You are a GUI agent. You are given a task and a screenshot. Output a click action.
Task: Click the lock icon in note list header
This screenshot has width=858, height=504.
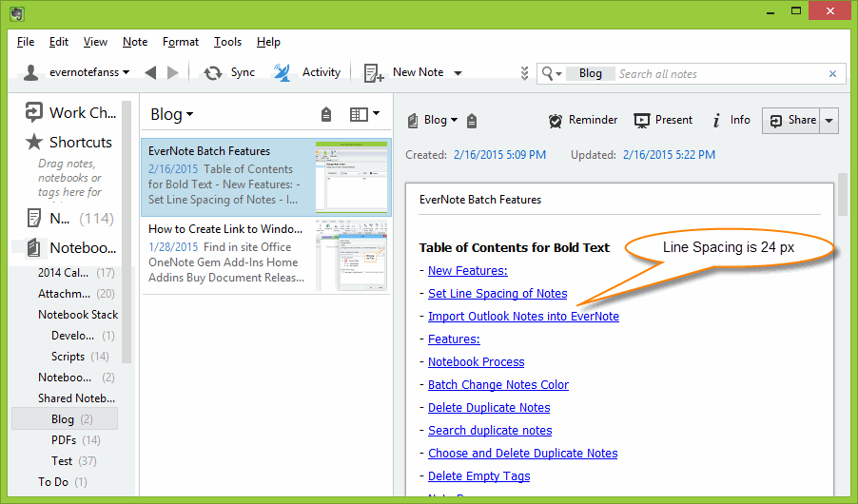click(326, 114)
